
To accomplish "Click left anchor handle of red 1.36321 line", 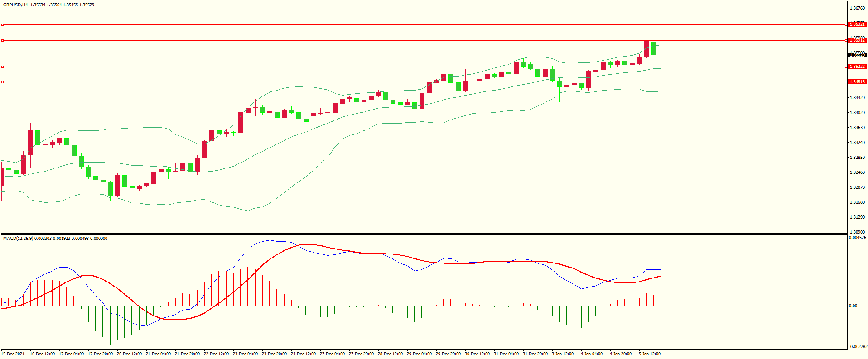I will (2, 24).
